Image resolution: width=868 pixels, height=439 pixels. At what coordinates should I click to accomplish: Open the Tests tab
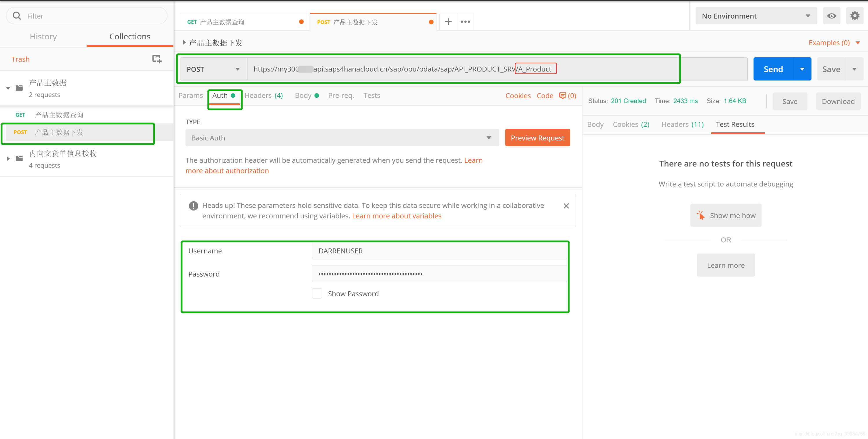point(372,96)
